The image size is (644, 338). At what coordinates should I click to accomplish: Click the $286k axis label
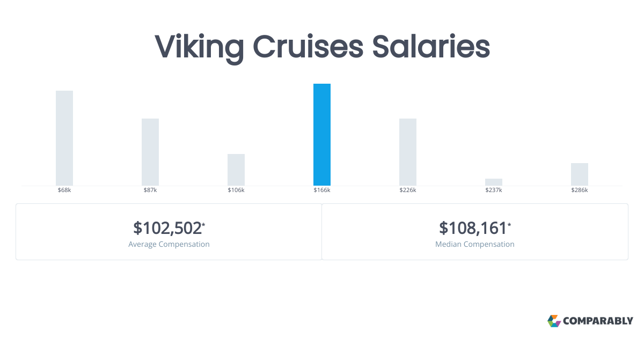pyautogui.click(x=580, y=190)
